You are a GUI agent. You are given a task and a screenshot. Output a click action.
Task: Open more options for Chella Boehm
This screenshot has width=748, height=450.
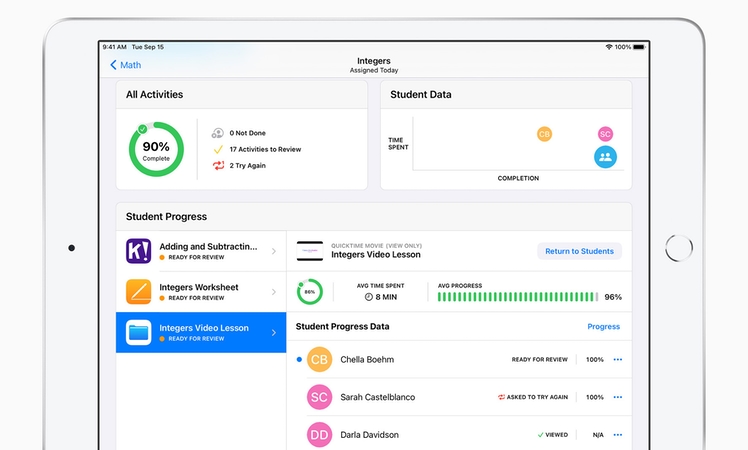coord(618,360)
